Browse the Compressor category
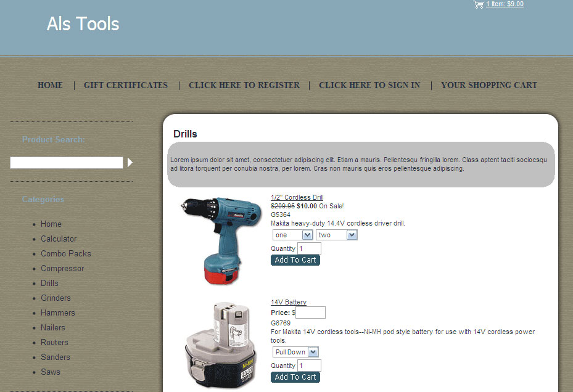This screenshot has width=573, height=392. pos(62,269)
